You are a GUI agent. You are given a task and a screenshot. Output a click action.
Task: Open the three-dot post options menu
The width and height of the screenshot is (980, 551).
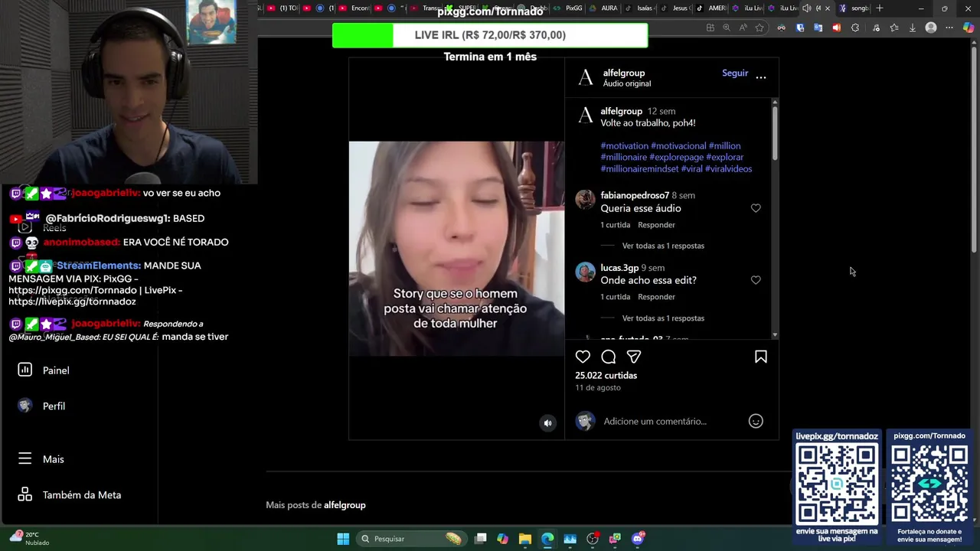(761, 77)
